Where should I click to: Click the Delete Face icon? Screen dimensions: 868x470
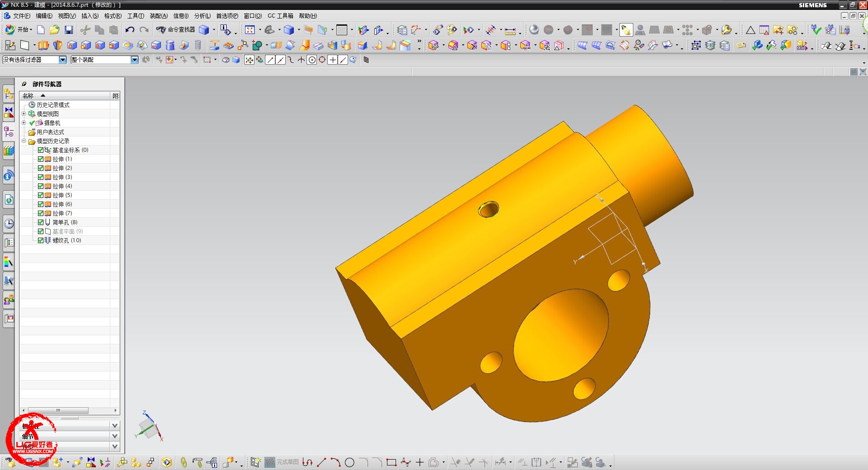[x=472, y=45]
